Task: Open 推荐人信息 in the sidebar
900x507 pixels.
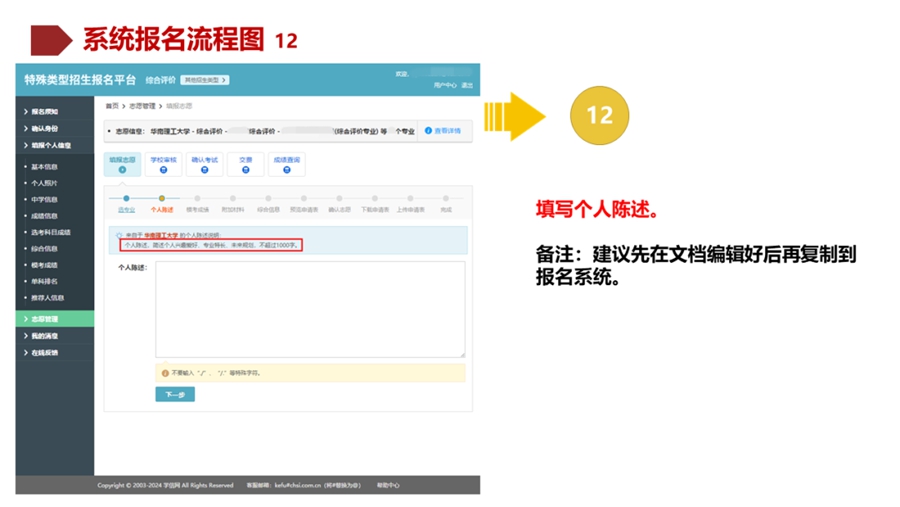Action: pyautogui.click(x=48, y=298)
